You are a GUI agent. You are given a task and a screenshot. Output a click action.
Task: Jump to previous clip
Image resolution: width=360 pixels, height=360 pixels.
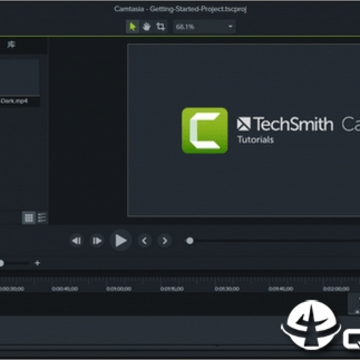[144, 241]
